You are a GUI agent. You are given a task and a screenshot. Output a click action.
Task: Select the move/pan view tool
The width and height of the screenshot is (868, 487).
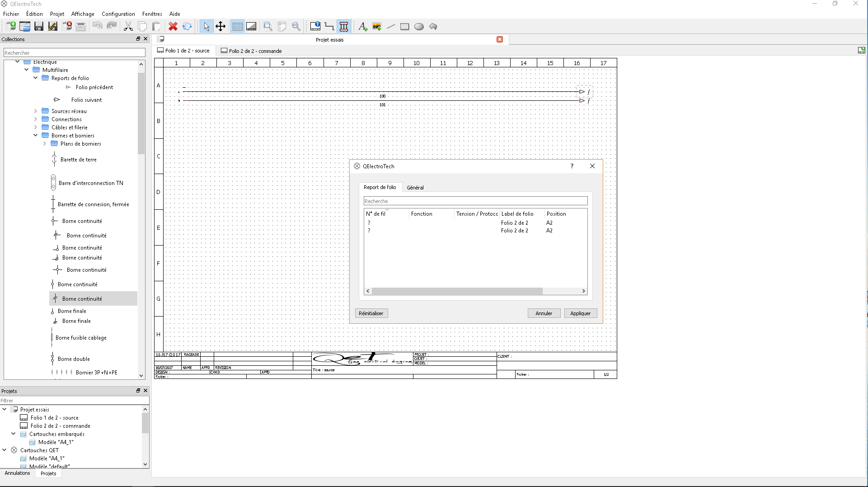(221, 27)
